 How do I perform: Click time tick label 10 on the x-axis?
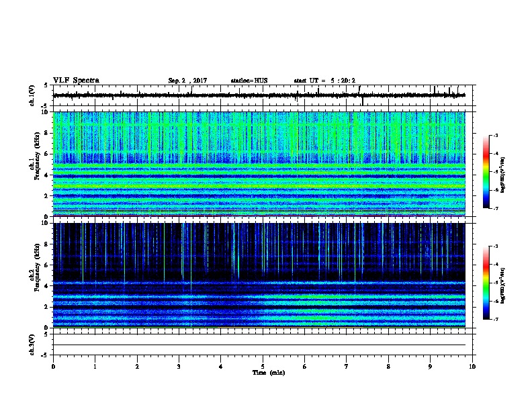[472, 367]
